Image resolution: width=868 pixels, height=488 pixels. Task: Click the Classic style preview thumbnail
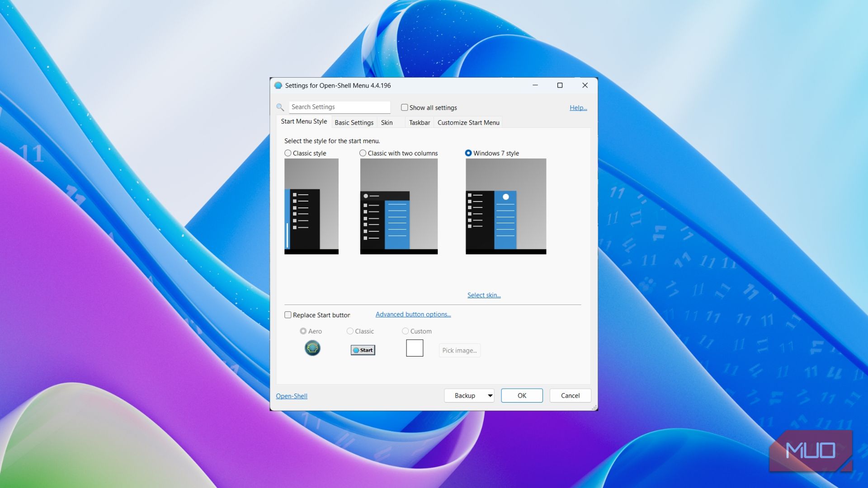(x=311, y=206)
